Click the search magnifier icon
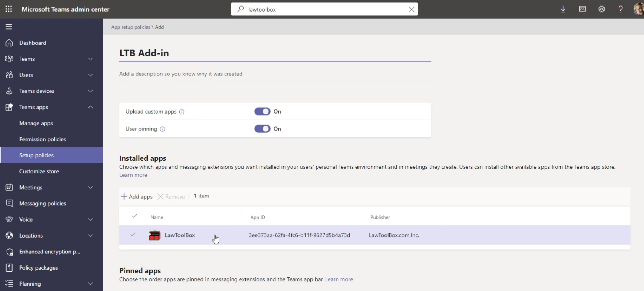This screenshot has width=644, height=291. [240, 9]
